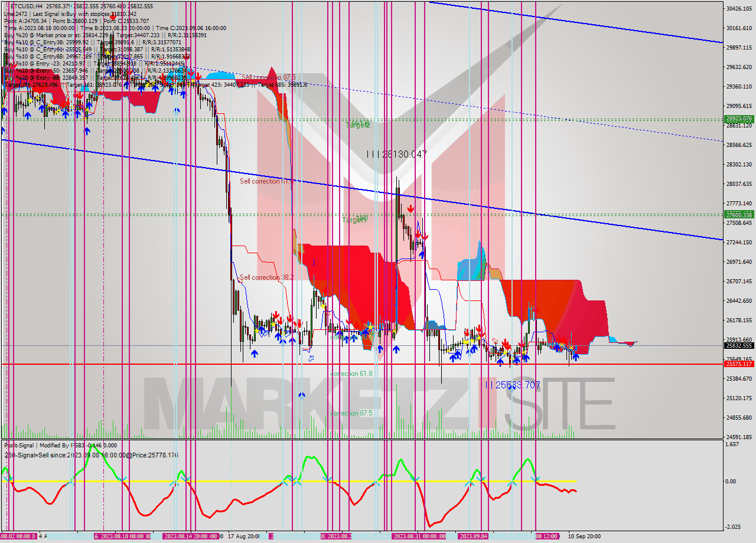Click the 'Sell correction 38.2' label

click(x=268, y=277)
